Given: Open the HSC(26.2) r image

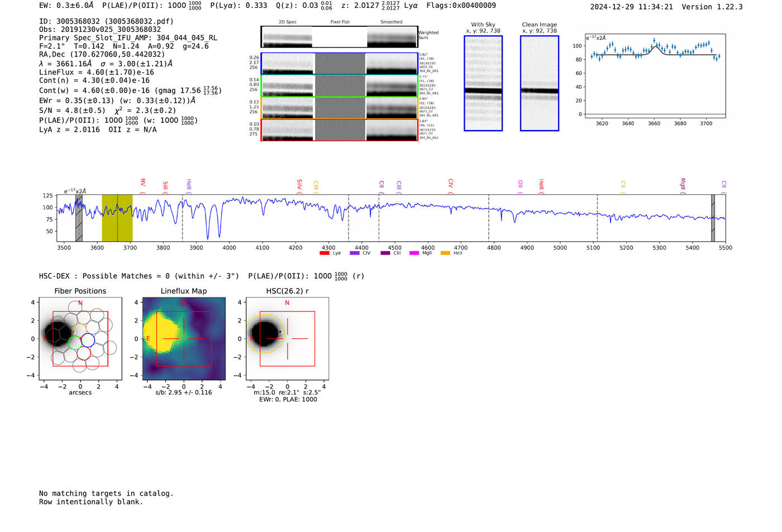Looking at the screenshot, I should pos(287,339).
